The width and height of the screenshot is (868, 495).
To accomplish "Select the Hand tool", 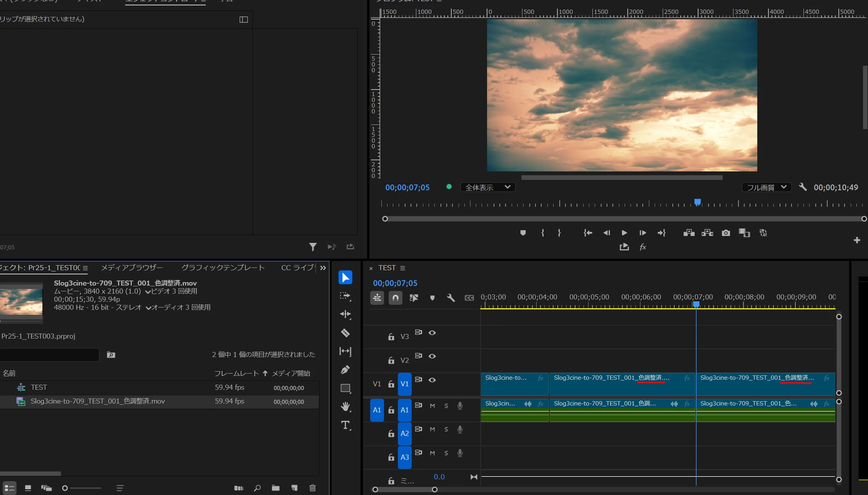I will (x=345, y=407).
